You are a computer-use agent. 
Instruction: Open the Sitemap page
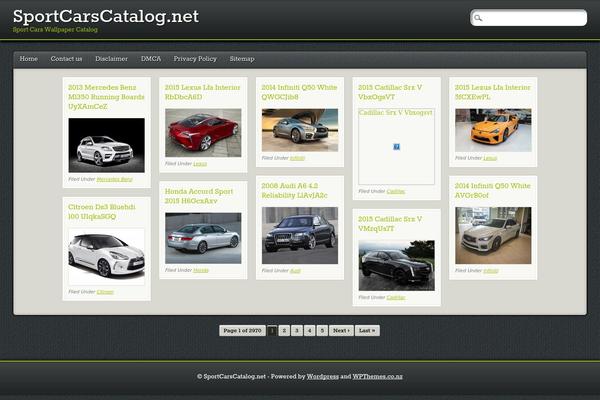point(242,59)
